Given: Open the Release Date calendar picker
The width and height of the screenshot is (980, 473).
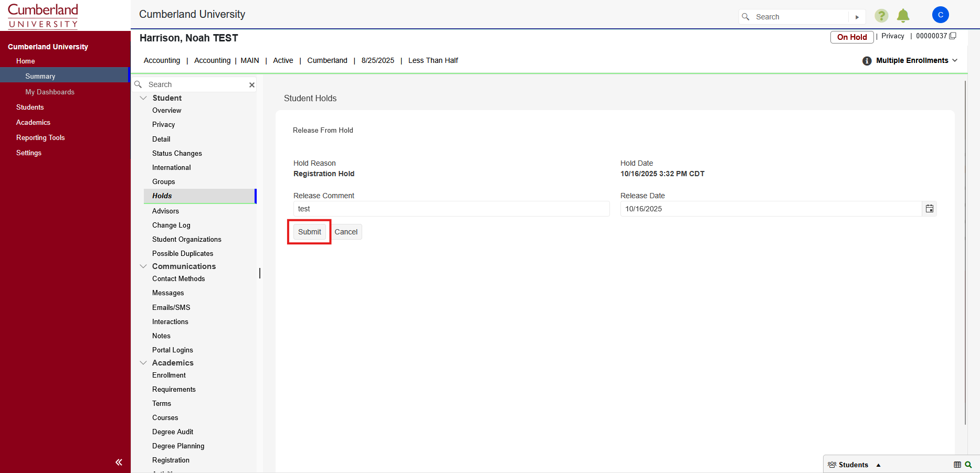Looking at the screenshot, I should (x=929, y=209).
